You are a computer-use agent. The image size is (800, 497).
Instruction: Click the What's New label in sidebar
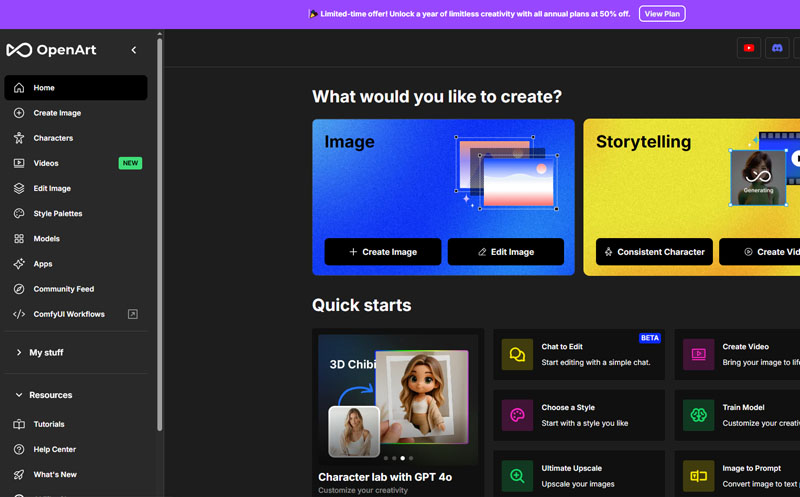(55, 475)
